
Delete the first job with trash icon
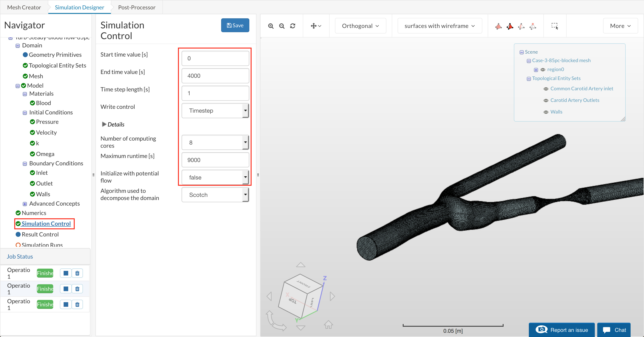(77, 273)
